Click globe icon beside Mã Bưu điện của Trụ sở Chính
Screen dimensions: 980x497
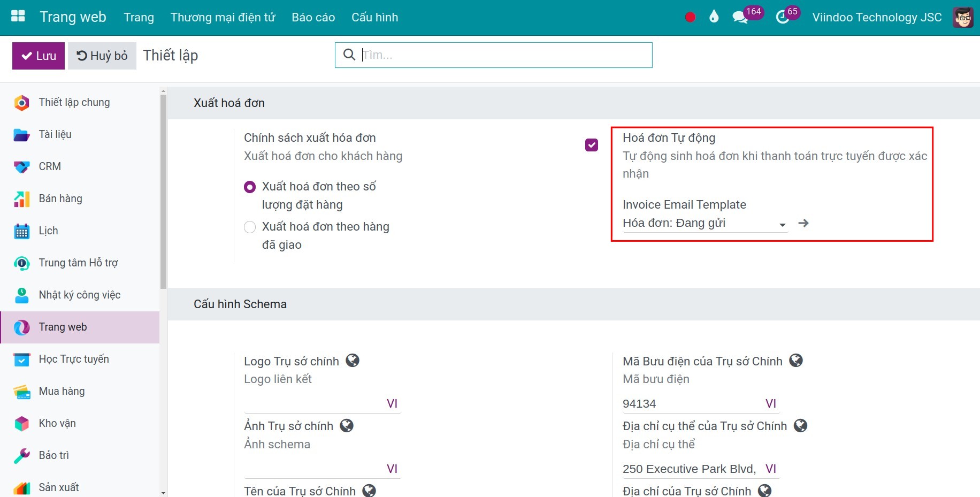(796, 361)
